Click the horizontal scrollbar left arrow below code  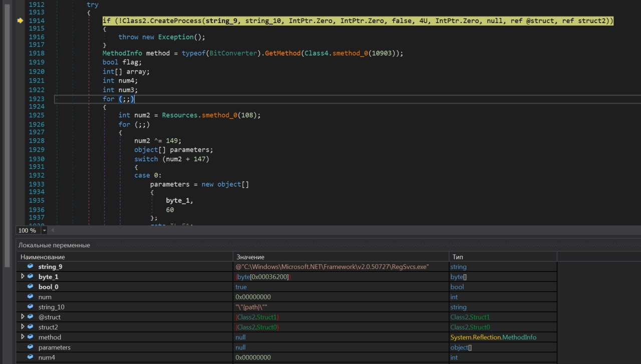pos(52,230)
